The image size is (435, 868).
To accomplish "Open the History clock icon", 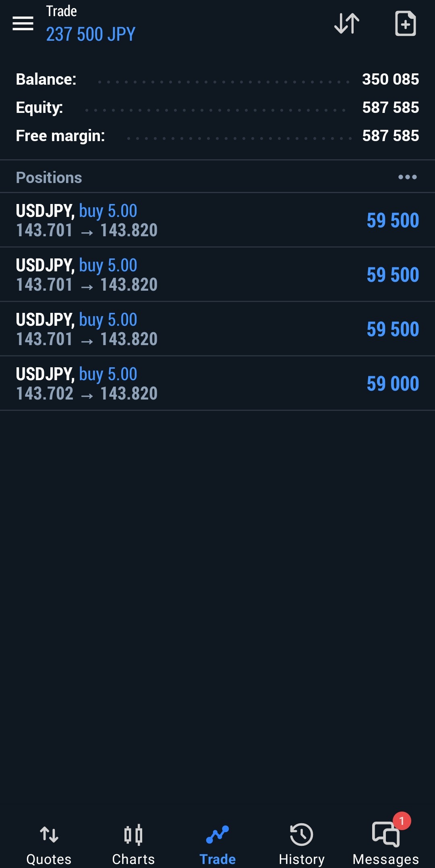I will 301,835.
